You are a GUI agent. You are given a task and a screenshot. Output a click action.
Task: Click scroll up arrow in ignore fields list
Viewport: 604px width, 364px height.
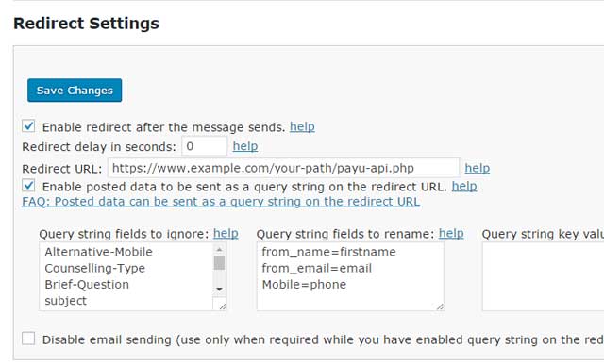220,249
